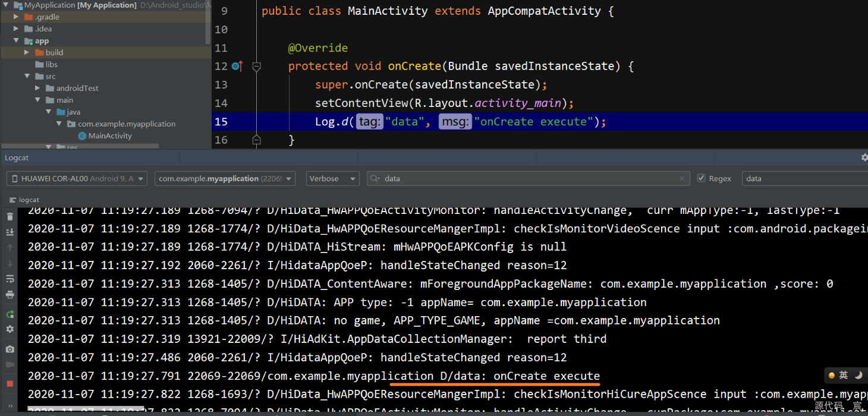Click the app module folder icon

[x=29, y=41]
